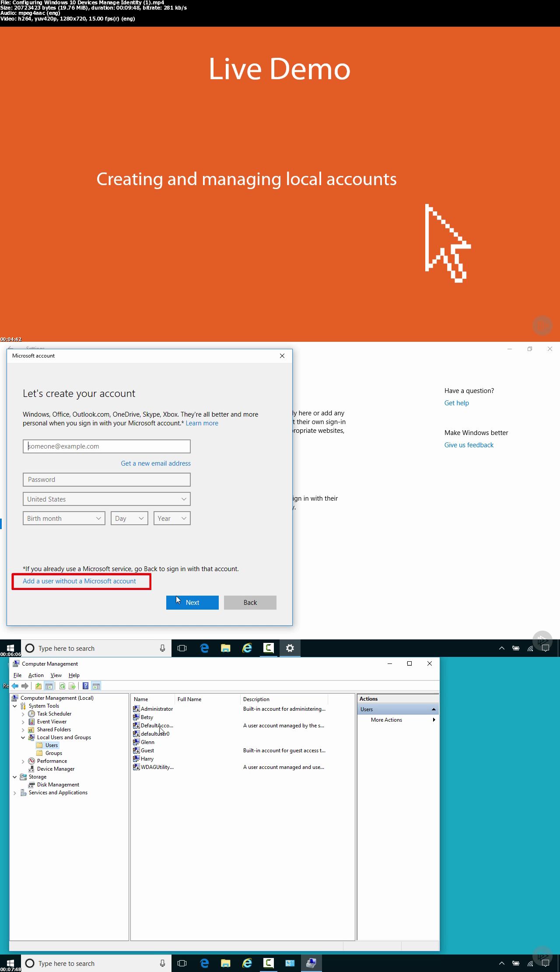Open the Day dropdown
Image resolution: width=560 pixels, height=972 pixels.
point(129,518)
